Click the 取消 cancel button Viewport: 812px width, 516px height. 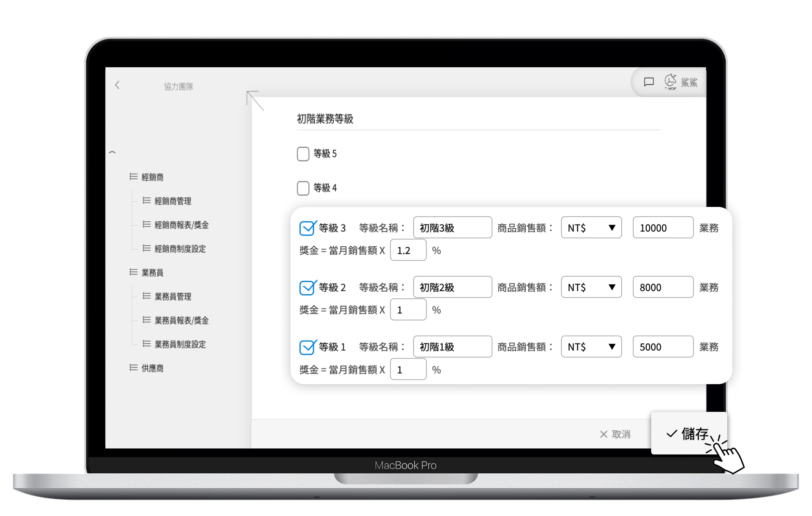621,434
